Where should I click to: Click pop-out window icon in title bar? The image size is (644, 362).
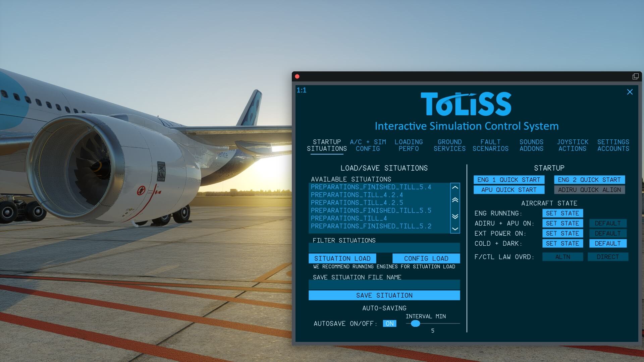pyautogui.click(x=635, y=76)
